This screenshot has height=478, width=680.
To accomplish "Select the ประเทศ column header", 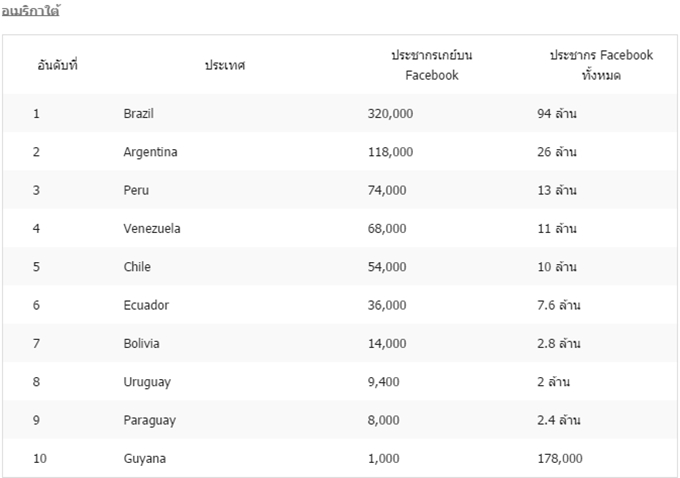I will pyautogui.click(x=225, y=65).
